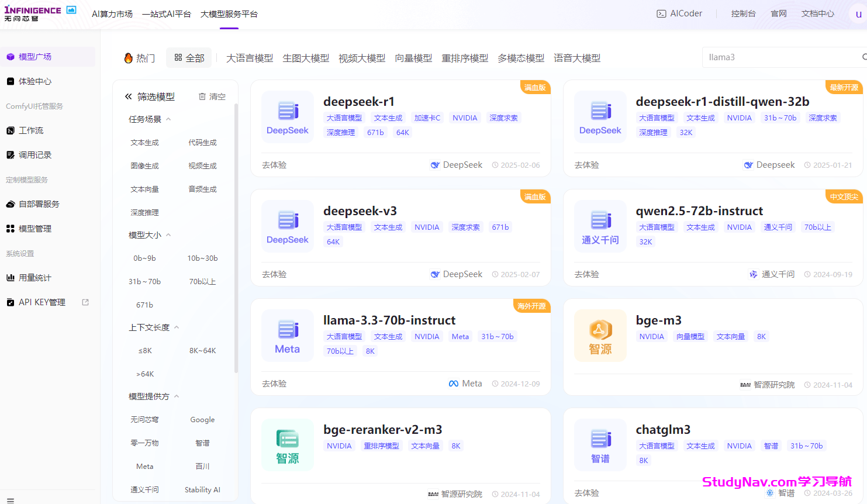Click the Infinigence logo

coord(33,13)
